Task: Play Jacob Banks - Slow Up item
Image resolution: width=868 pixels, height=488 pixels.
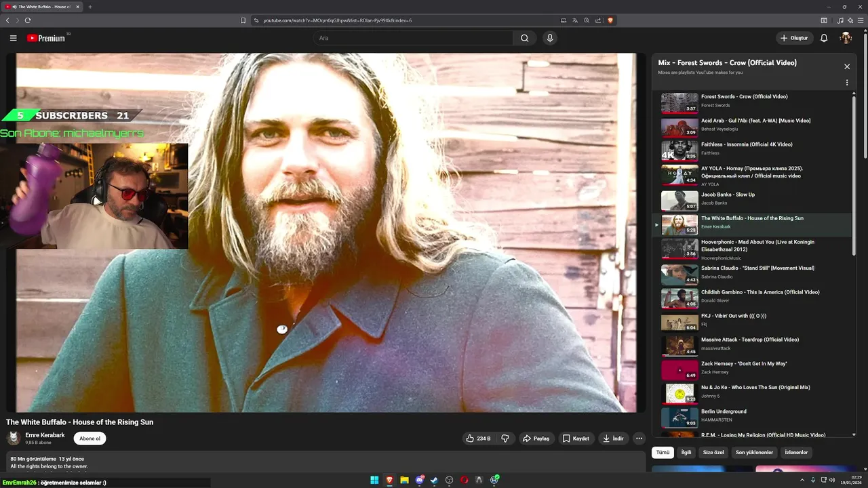Action: point(751,201)
